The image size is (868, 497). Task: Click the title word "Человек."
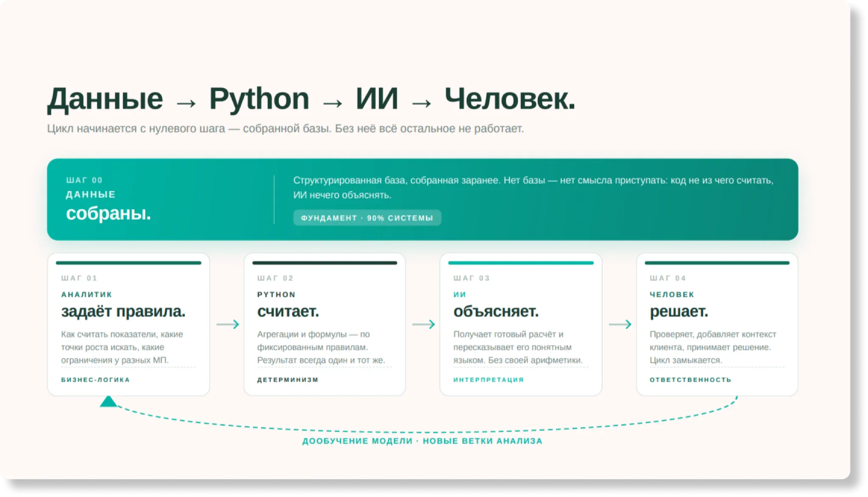pyautogui.click(x=510, y=99)
